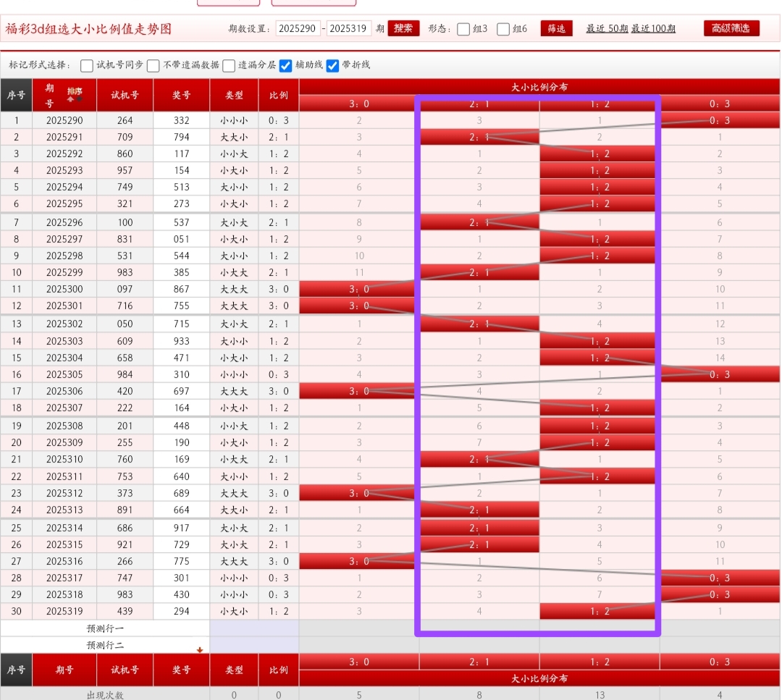The height and width of the screenshot is (700, 782).
Task: Open the 最近 50期 view
Action: [x=607, y=29]
